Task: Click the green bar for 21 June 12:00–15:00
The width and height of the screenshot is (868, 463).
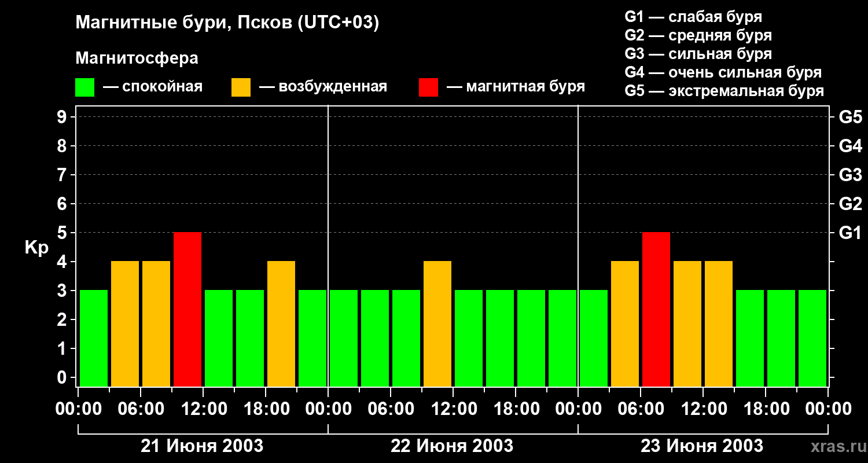Action: tap(219, 338)
